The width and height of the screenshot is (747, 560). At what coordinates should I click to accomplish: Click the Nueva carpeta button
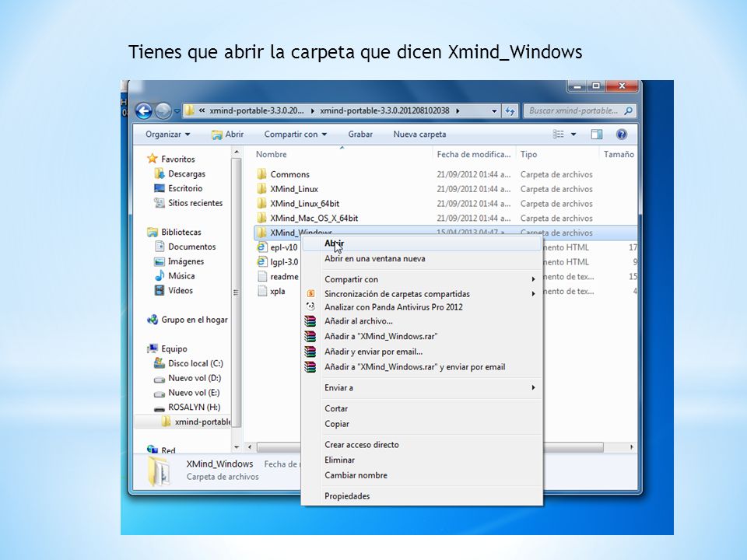(419, 135)
